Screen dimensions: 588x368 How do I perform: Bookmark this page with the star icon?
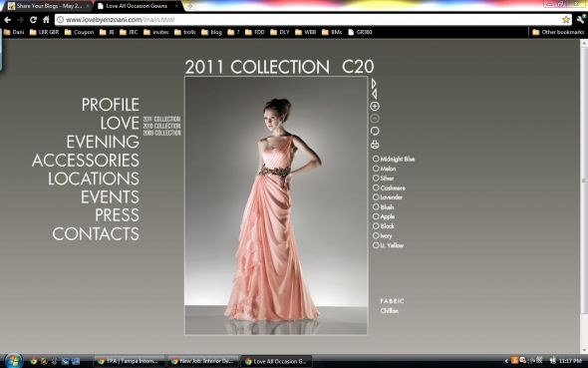[x=566, y=20]
